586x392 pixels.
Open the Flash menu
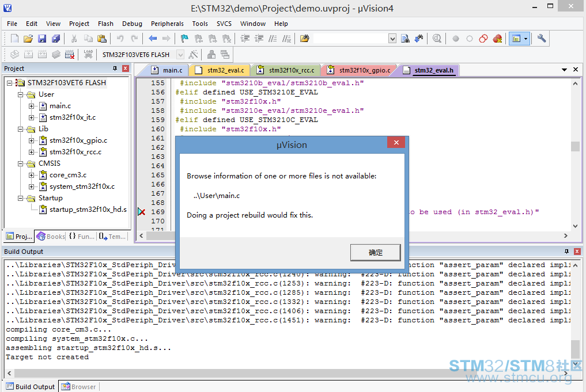tap(105, 24)
